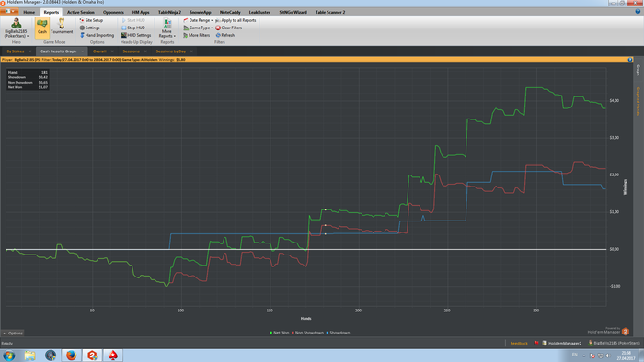Open the vertical Graph side tab
Viewport: 644px width, 362px height.
click(x=638, y=70)
